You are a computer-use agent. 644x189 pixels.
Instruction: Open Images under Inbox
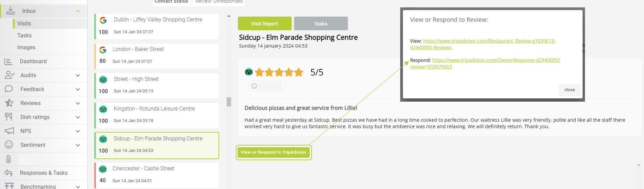[26, 48]
